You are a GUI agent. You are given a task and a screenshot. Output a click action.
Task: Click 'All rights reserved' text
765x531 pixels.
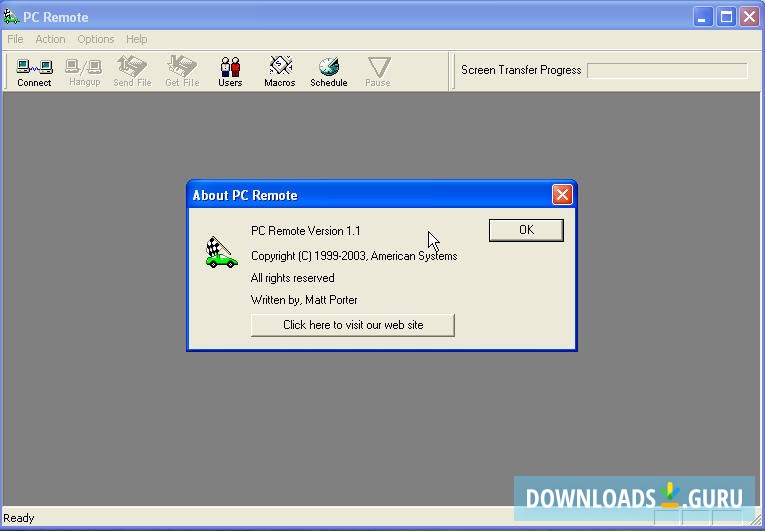click(x=292, y=278)
